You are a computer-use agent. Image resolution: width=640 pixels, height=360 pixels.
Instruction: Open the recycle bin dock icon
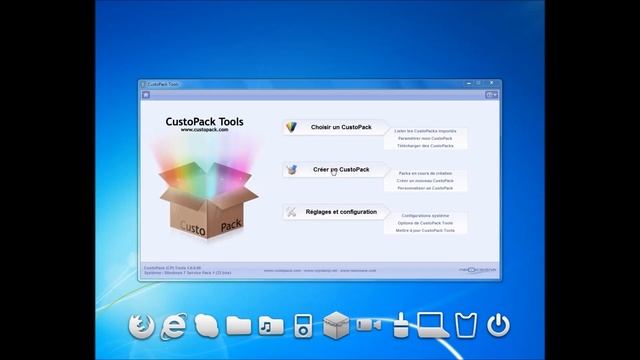[466, 325]
